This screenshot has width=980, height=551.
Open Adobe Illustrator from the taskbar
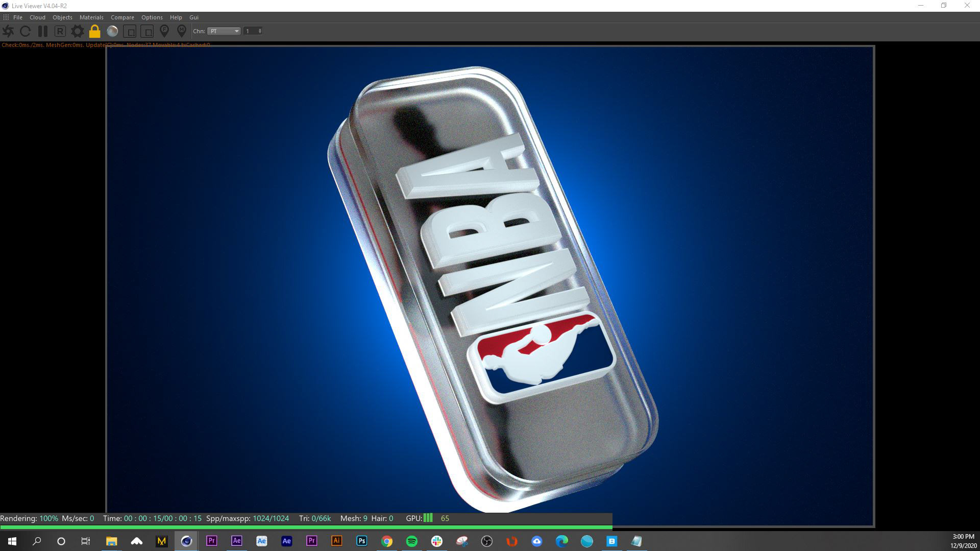pyautogui.click(x=336, y=541)
